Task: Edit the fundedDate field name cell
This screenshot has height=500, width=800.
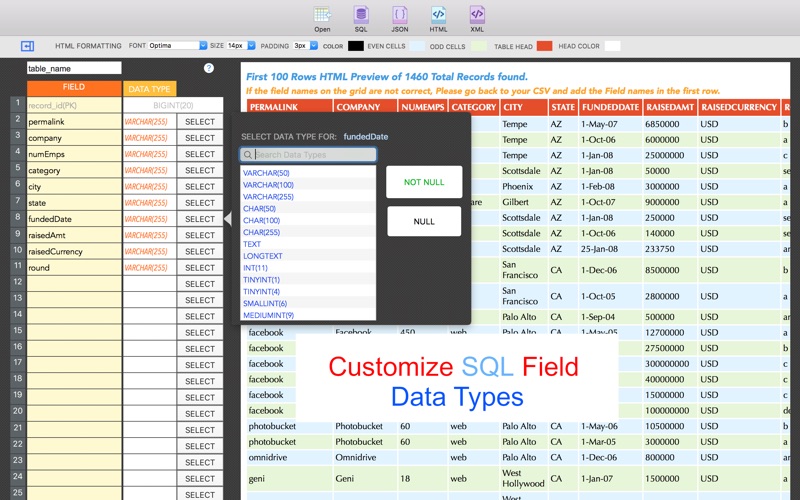Action: tap(74, 219)
